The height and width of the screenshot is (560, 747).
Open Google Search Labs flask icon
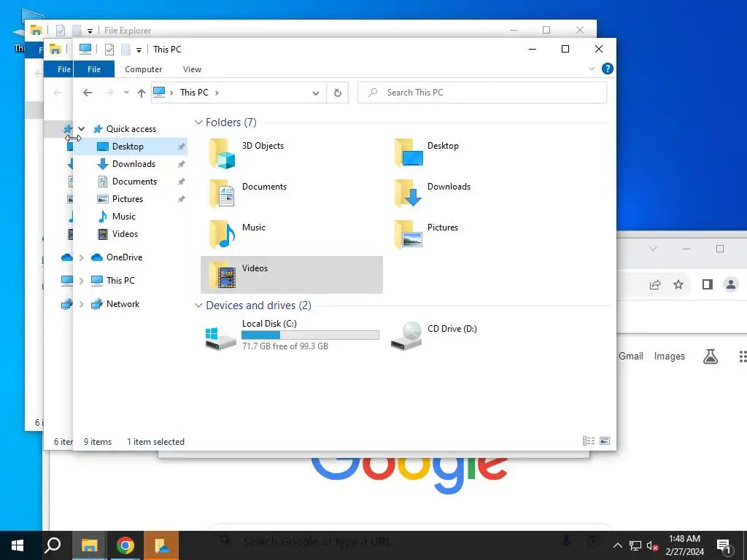[711, 356]
